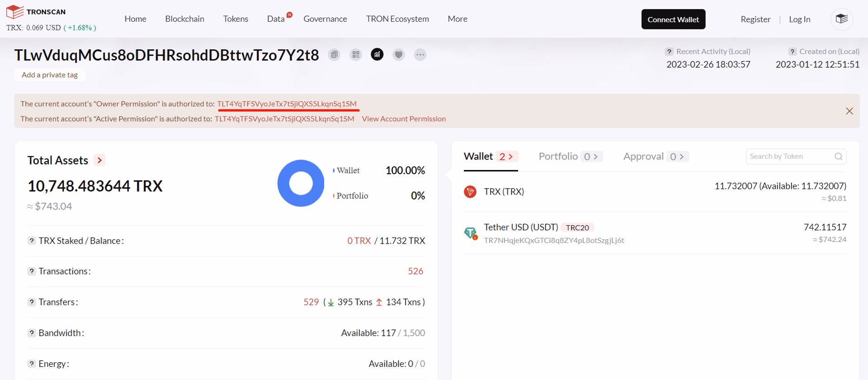
Task: Open the TRON Ecosystem menu
Action: pos(397,19)
